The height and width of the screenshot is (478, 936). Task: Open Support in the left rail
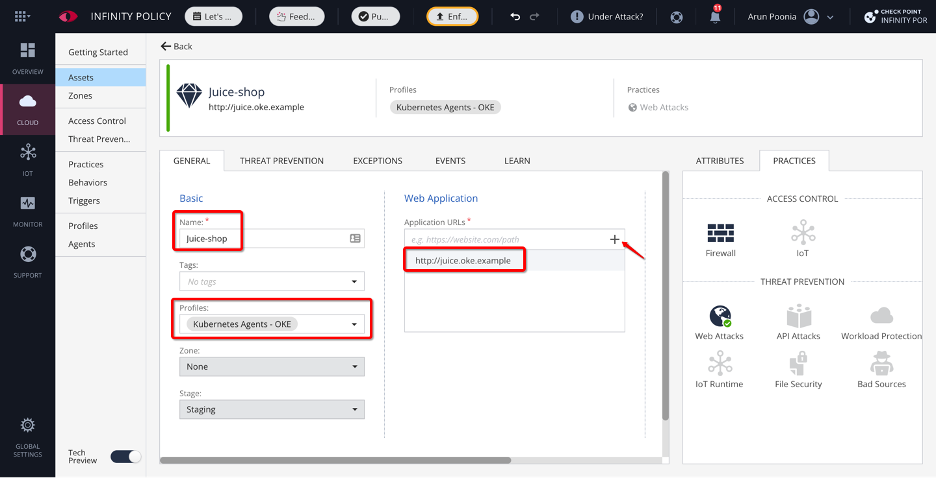pos(27,262)
